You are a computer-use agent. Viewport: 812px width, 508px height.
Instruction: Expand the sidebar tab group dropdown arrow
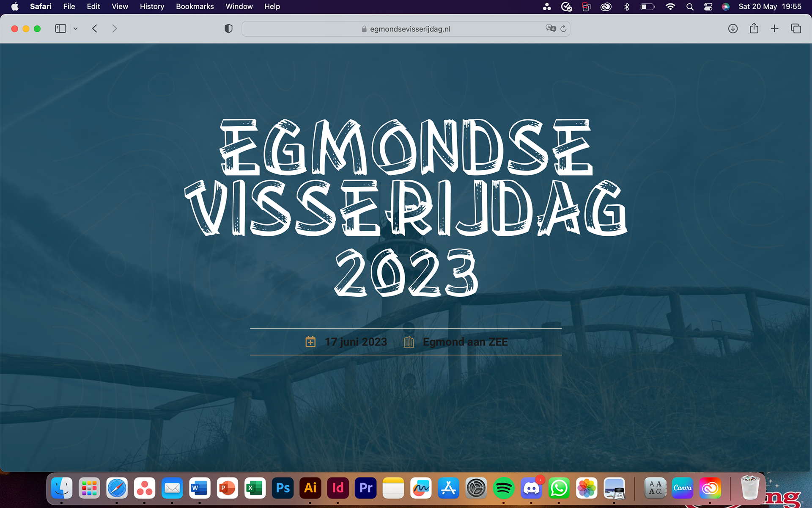(x=76, y=29)
